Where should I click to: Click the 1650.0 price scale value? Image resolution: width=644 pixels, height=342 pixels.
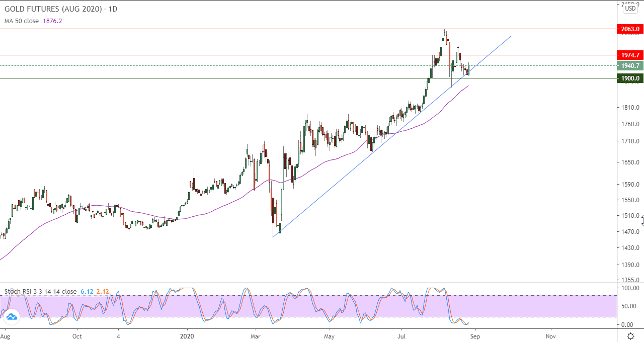point(630,162)
